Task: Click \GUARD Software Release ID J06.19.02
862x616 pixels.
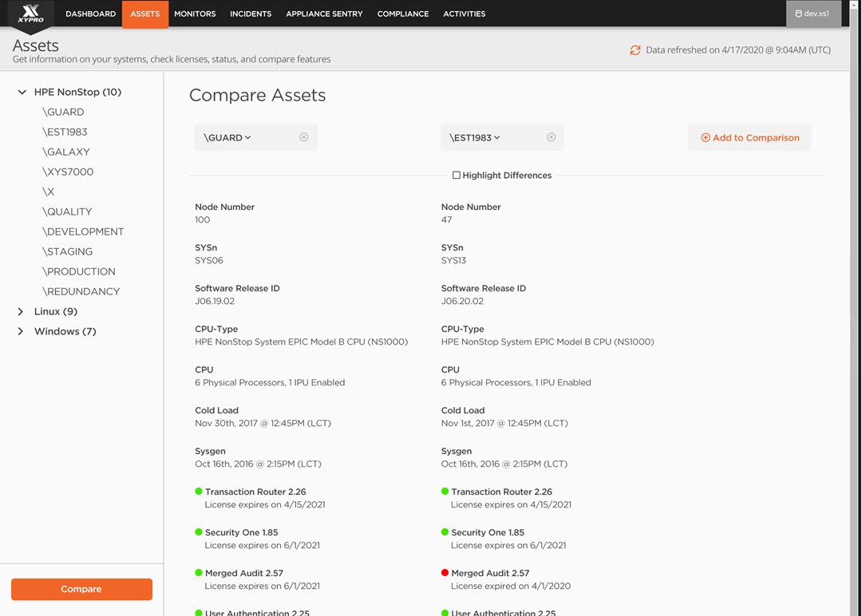Action: point(215,301)
